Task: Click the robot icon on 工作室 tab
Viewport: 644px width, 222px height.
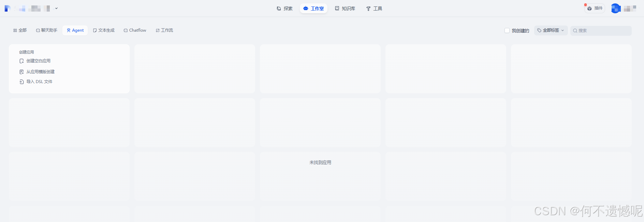Action: click(x=306, y=9)
